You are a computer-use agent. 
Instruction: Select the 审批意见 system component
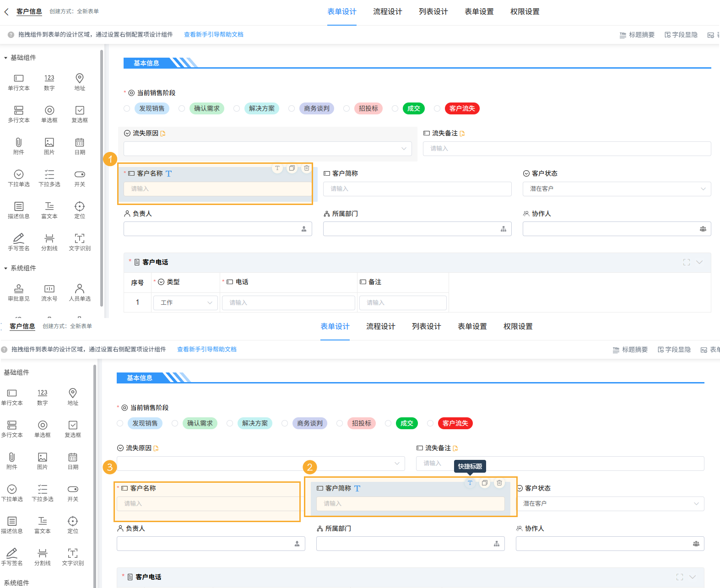[x=19, y=292]
